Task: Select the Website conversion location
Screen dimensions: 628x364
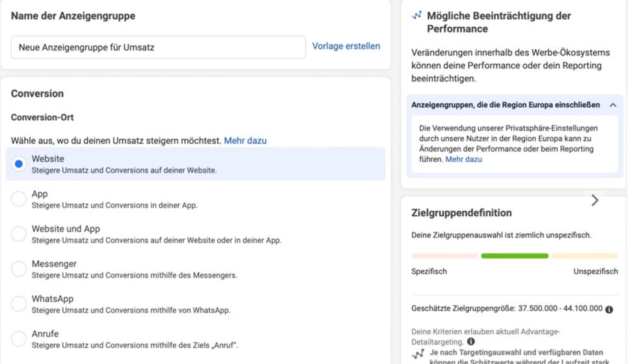Action: point(19,164)
